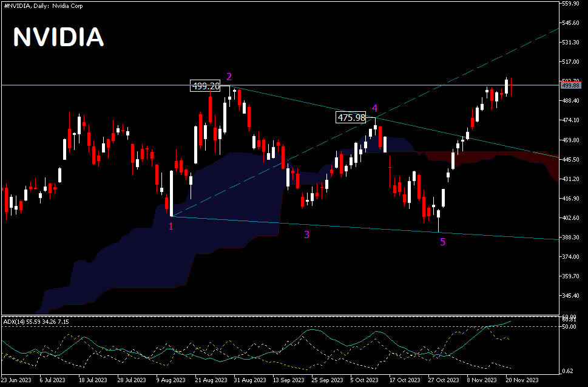The height and width of the screenshot is (387, 588).
Task: Click the 545.46 value on price axis
Action: (x=572, y=23)
